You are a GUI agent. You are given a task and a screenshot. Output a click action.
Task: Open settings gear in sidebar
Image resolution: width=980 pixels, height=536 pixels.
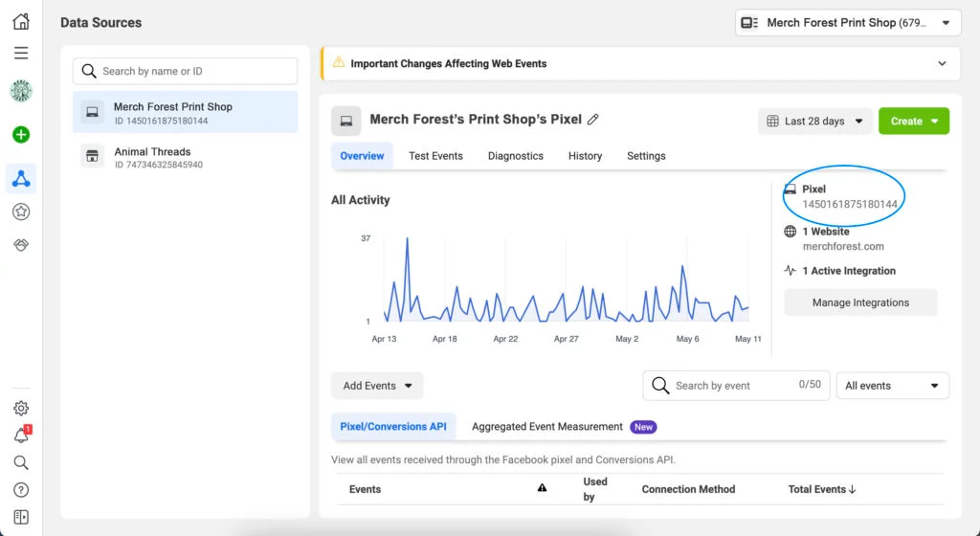21,408
